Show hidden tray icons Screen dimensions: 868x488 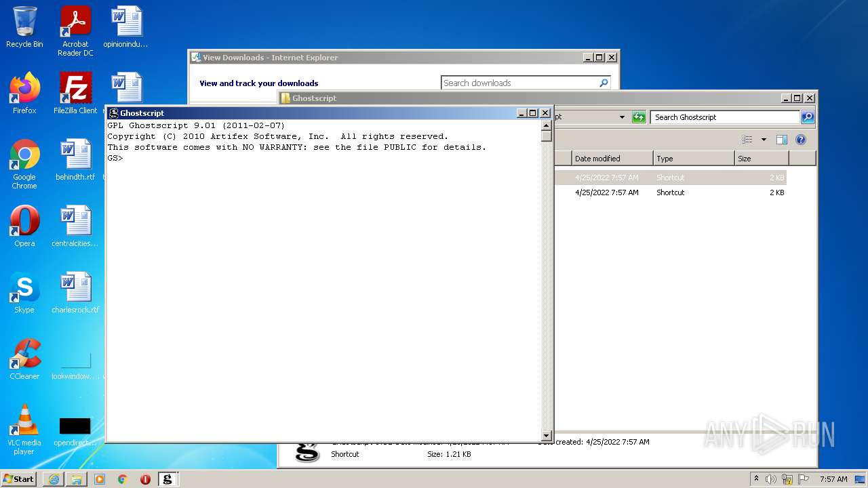coord(756,479)
